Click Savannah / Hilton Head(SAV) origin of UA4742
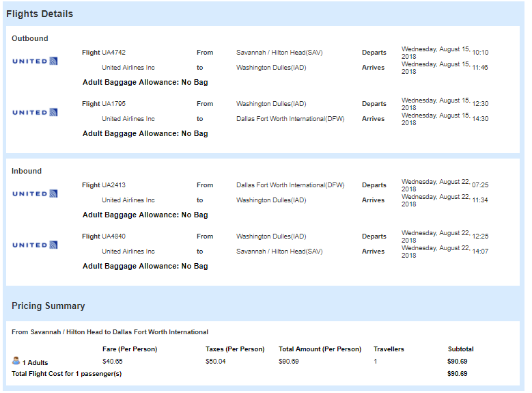Viewport: 532px width, 393px height. (279, 53)
